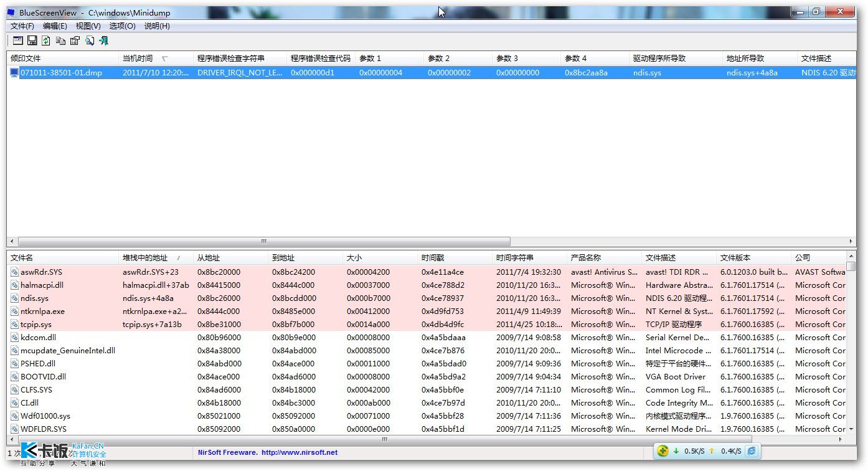Click the Exit door icon in toolbar
The image size is (868, 471).
tap(103, 40)
